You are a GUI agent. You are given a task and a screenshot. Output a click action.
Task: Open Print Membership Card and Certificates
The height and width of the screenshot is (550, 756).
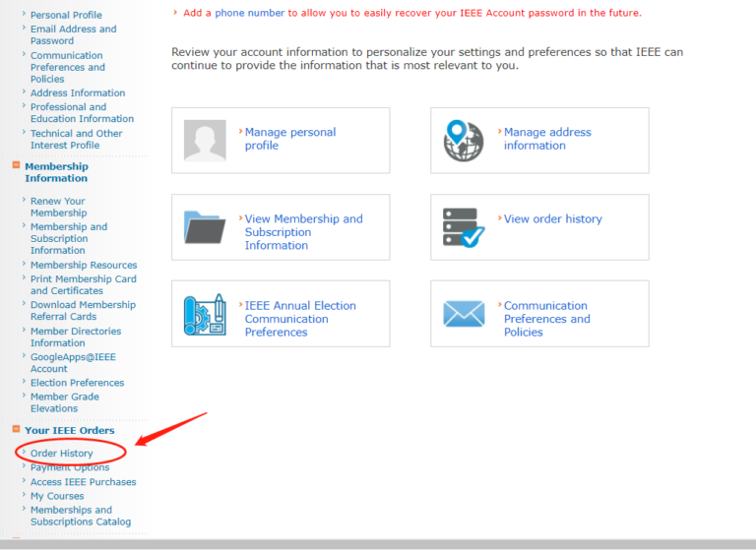click(83, 285)
